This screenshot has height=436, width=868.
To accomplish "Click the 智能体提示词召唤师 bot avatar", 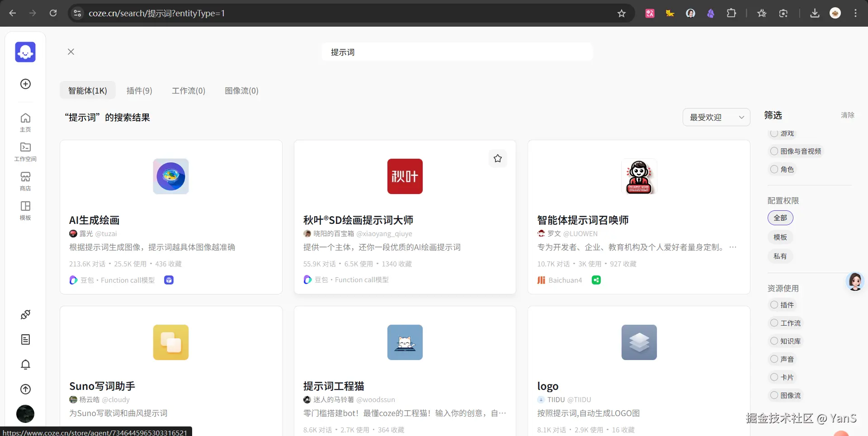I will coord(639,176).
